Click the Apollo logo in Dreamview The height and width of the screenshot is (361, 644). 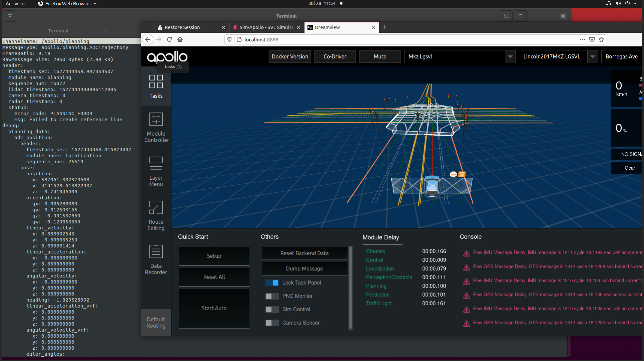(167, 56)
